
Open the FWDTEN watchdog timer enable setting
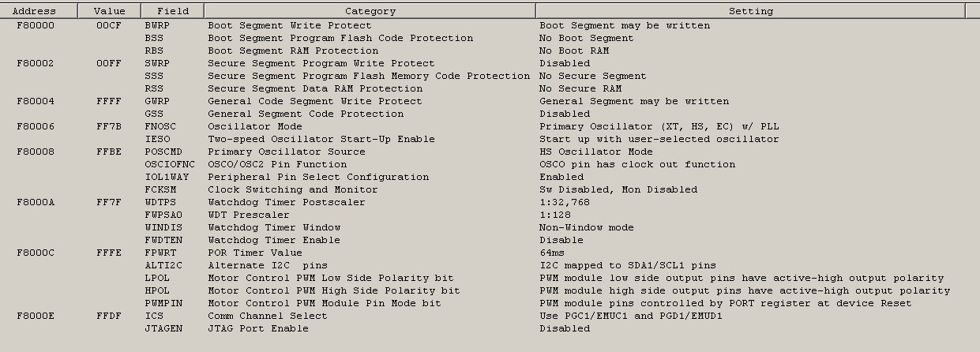click(561, 240)
